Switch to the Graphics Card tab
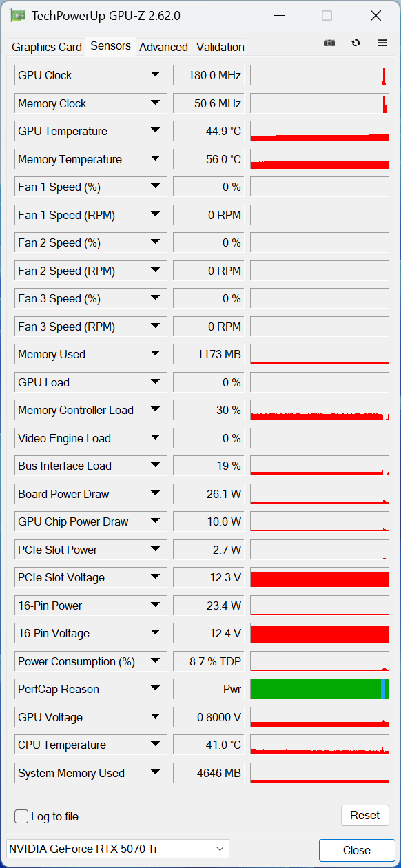This screenshot has width=401, height=868. tap(47, 47)
